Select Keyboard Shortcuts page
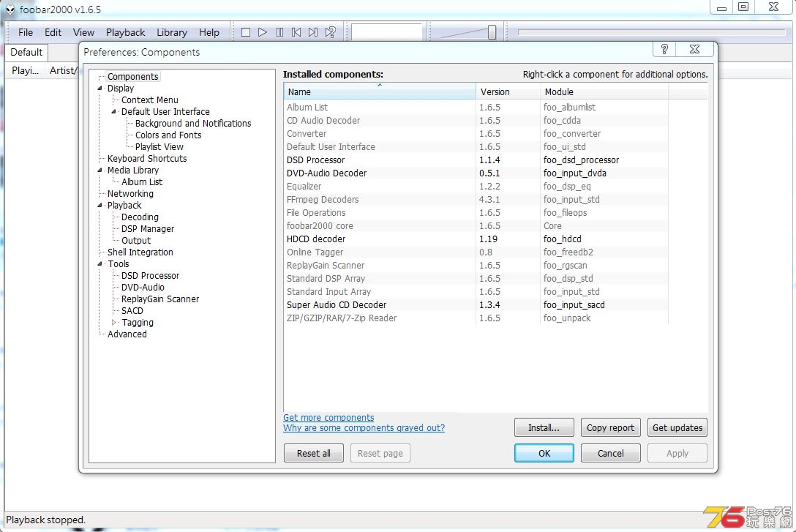This screenshot has height=532, width=796. tap(147, 158)
